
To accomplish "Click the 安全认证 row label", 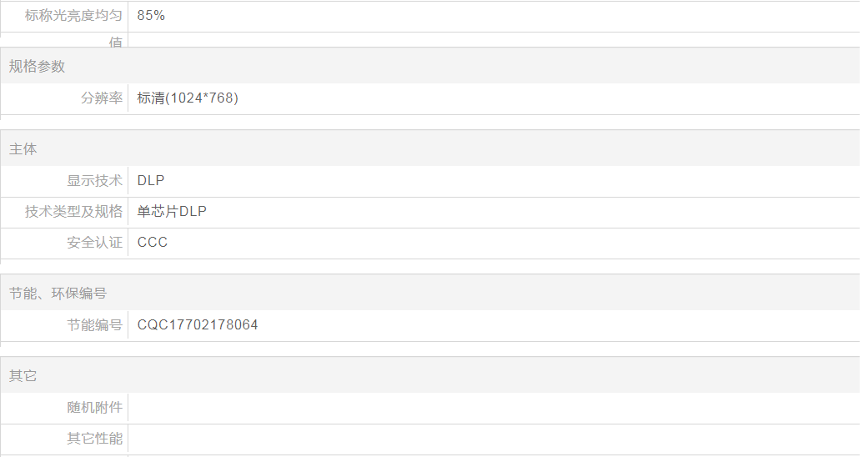I will [x=94, y=243].
